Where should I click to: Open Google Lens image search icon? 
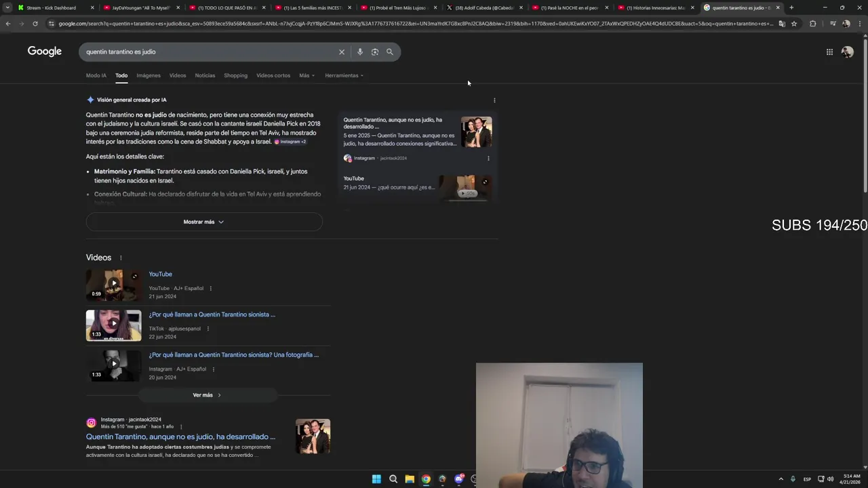tap(374, 52)
